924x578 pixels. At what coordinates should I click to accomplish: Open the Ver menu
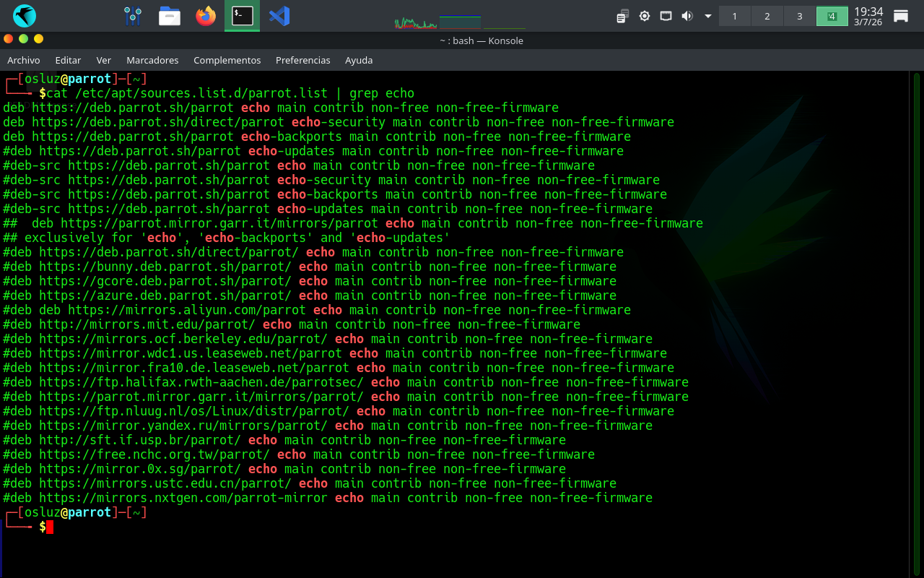104,60
